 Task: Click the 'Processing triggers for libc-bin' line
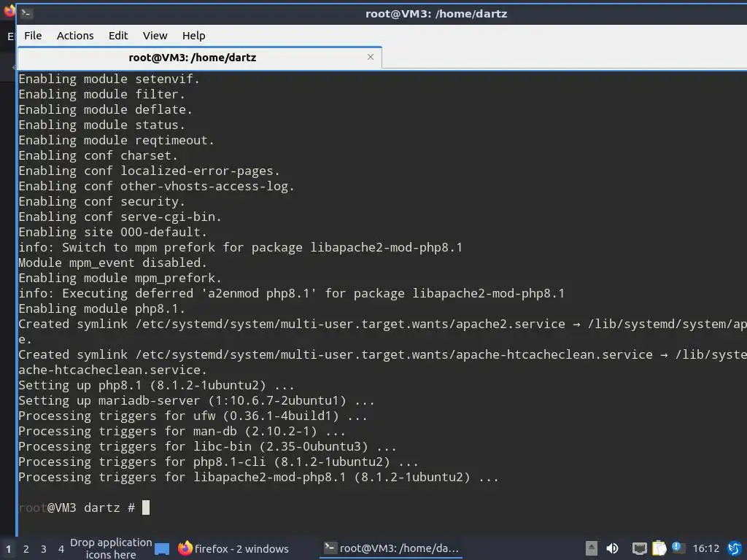(x=207, y=446)
